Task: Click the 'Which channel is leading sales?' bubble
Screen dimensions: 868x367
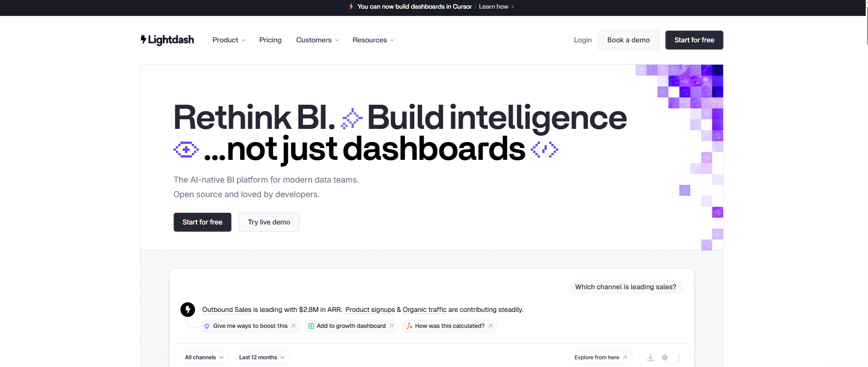Action: coord(626,287)
